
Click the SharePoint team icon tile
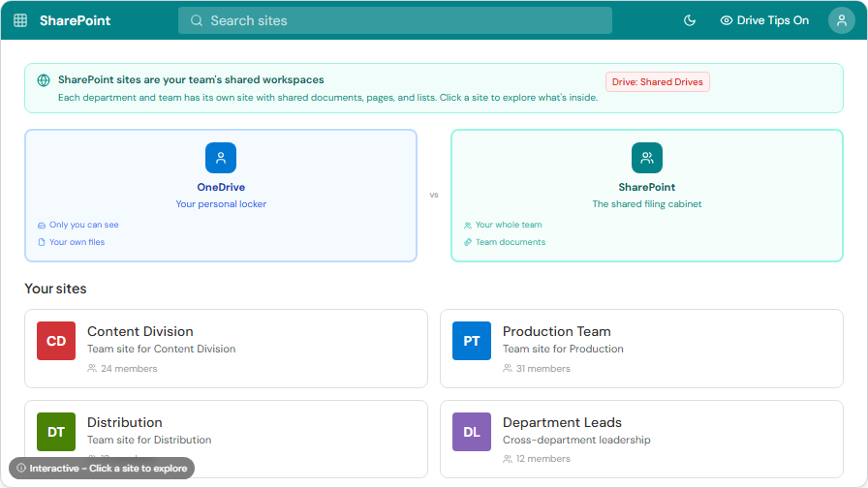(x=646, y=158)
